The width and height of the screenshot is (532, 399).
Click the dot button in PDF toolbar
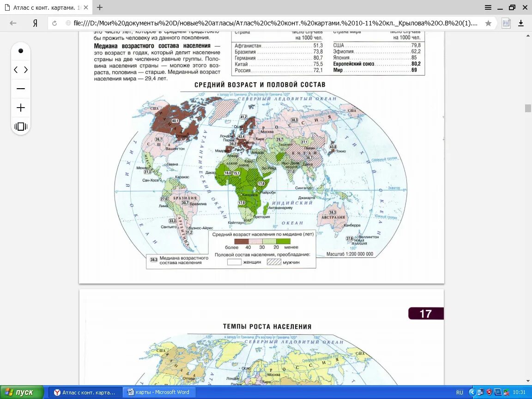click(21, 51)
